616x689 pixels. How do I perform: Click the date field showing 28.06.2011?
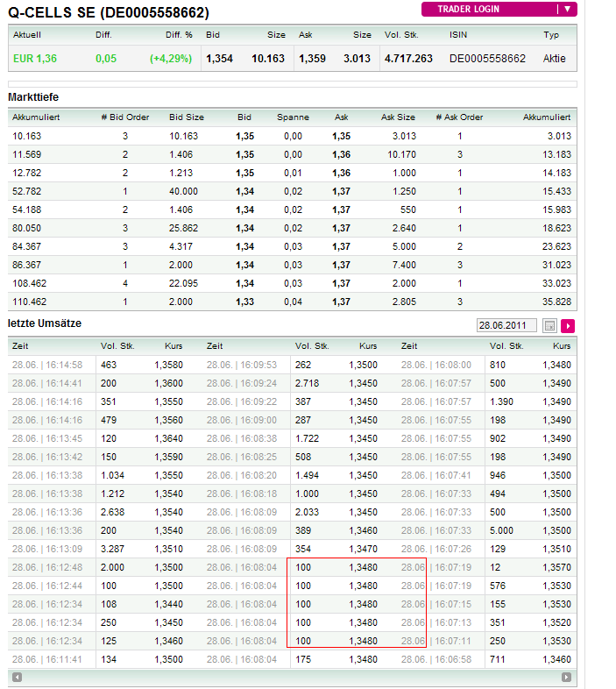click(506, 325)
